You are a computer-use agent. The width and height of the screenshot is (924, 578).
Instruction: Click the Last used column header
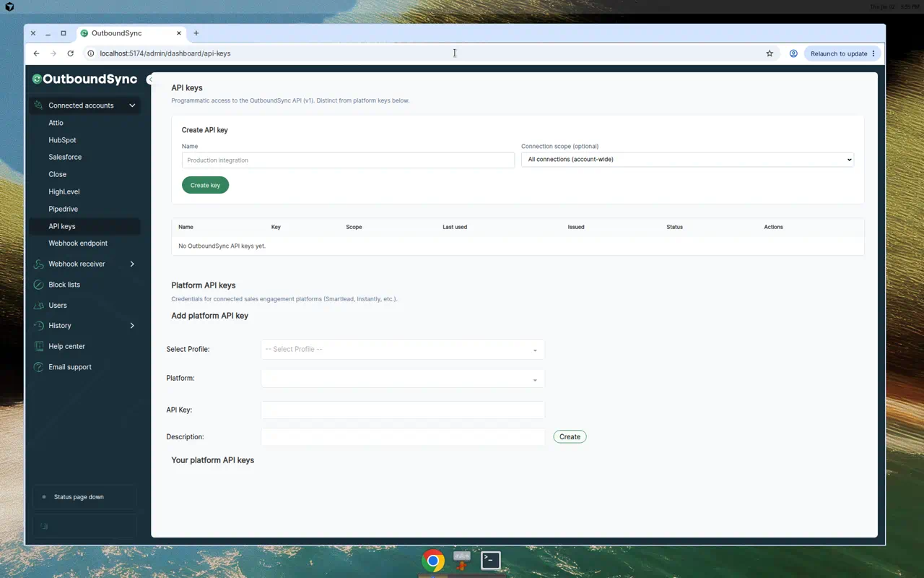pyautogui.click(x=455, y=227)
